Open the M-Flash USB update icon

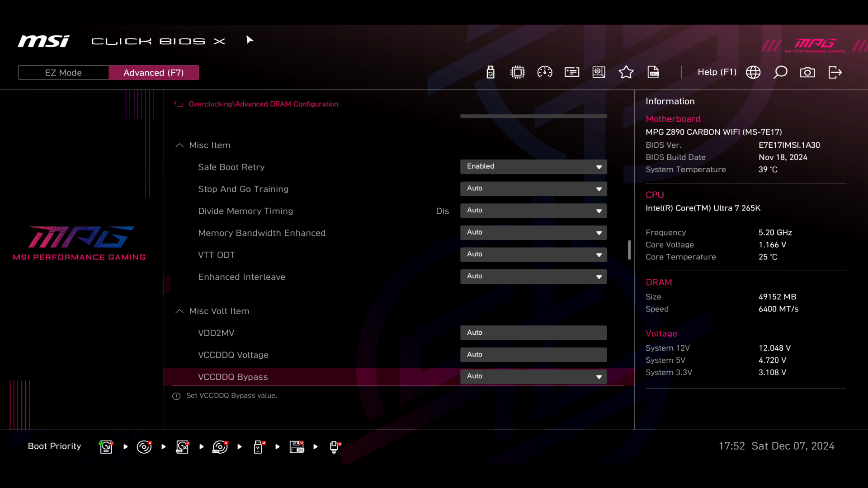pyautogui.click(x=491, y=72)
